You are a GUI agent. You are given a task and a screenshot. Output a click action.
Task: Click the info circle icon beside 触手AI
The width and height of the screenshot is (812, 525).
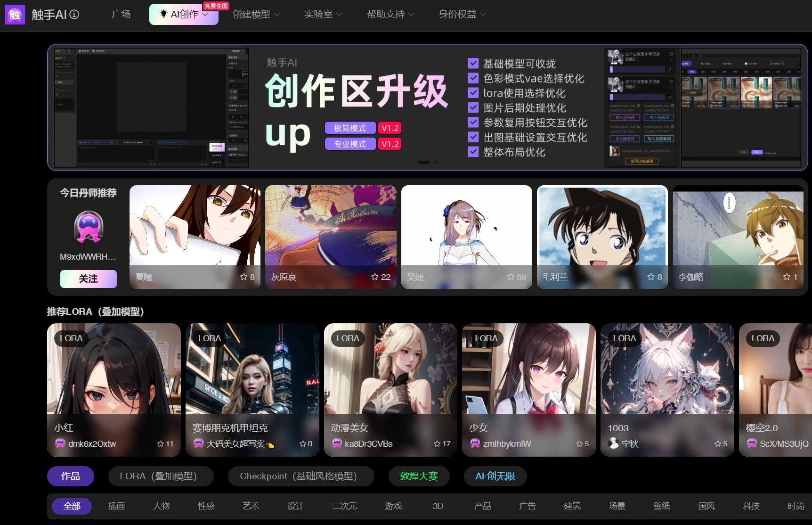pyautogui.click(x=73, y=15)
